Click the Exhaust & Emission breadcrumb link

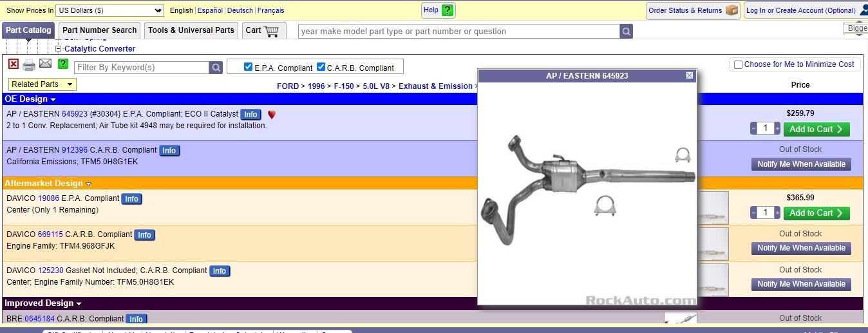[435, 86]
